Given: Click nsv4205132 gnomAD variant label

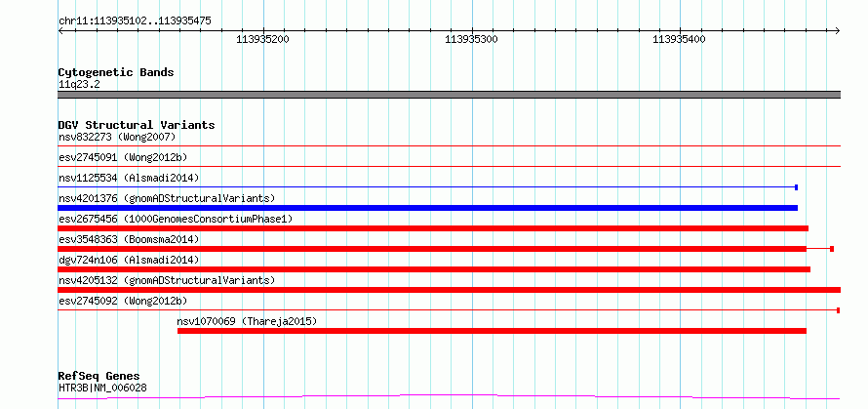Looking at the screenshot, I should point(167,280).
